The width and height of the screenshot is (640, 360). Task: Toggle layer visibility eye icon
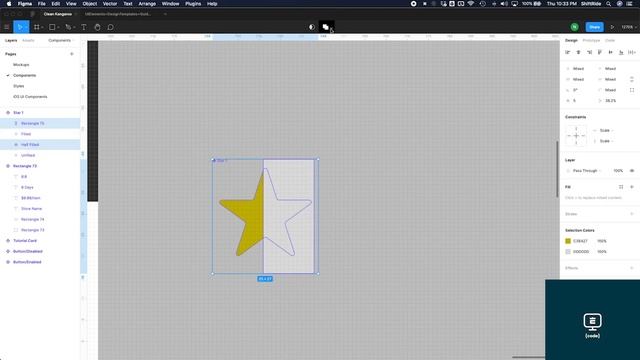[x=632, y=171]
